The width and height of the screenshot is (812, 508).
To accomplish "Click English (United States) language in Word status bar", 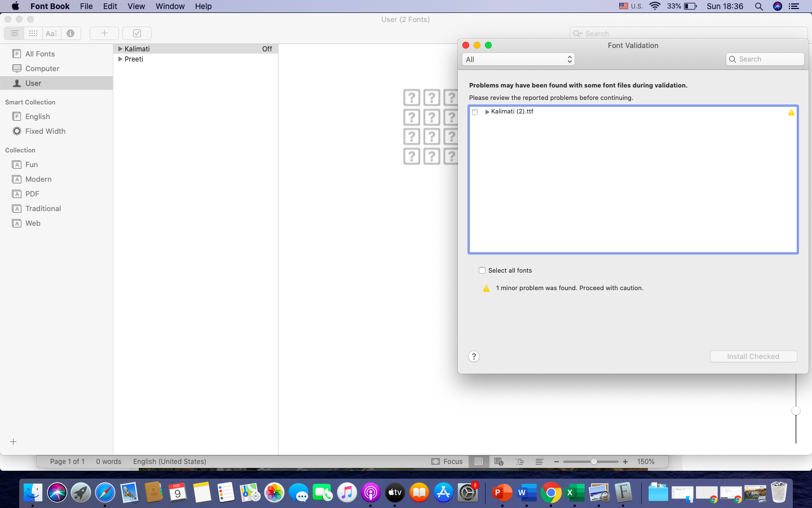I will point(170,462).
